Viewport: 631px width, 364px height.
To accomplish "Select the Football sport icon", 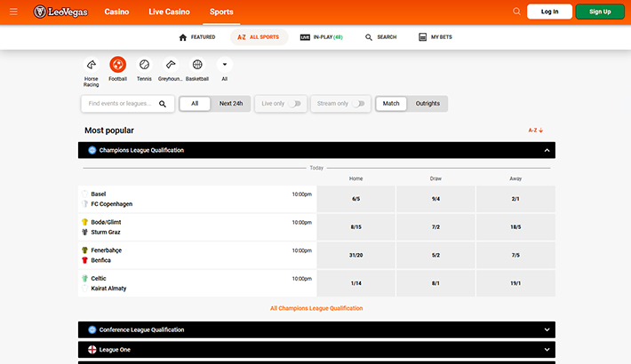I will click(x=117, y=65).
